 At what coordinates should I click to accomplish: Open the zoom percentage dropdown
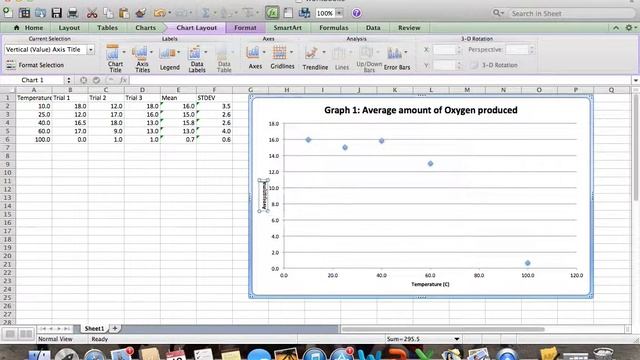tap(339, 13)
